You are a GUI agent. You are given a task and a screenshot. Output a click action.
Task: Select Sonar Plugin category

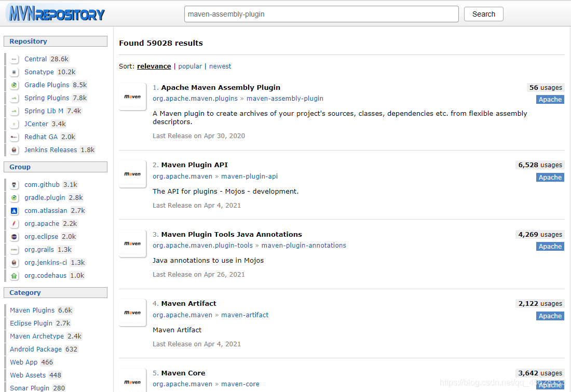pyautogui.click(x=30, y=388)
